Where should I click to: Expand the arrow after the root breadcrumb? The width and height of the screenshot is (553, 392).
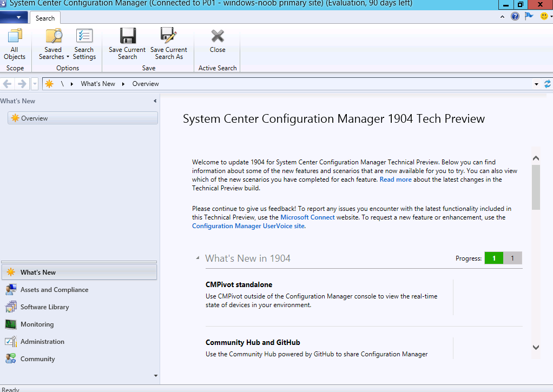coord(72,84)
